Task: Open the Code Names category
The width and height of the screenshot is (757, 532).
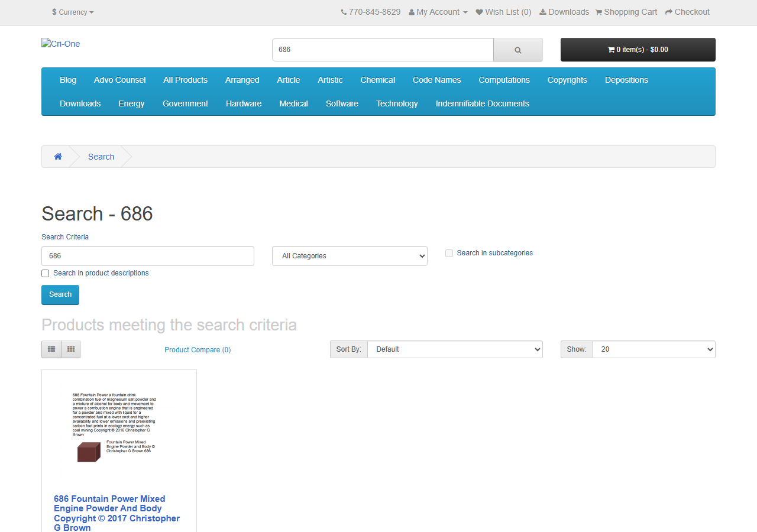Action: point(436,80)
